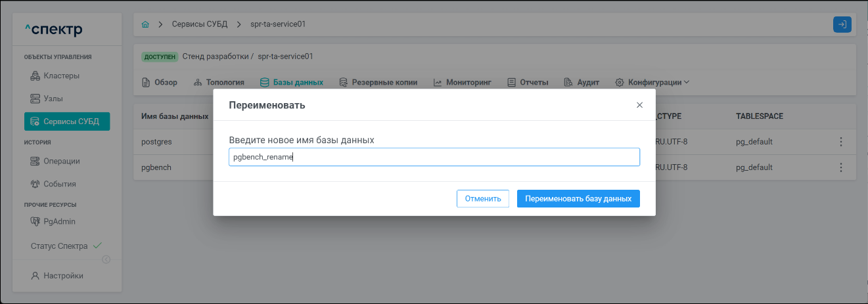Viewport: 868px width, 304px height.
Task: Select Сервисы СУБД breadcrumb link
Action: tap(200, 24)
